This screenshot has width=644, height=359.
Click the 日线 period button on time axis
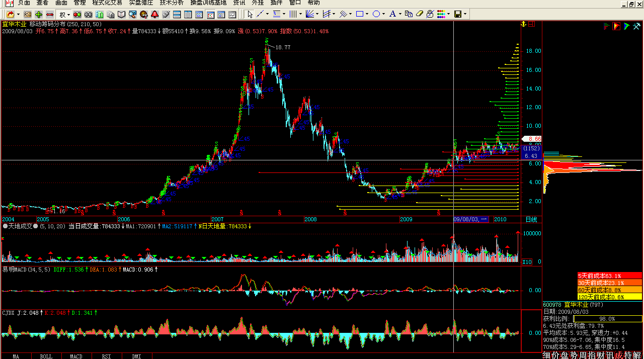[531, 220]
